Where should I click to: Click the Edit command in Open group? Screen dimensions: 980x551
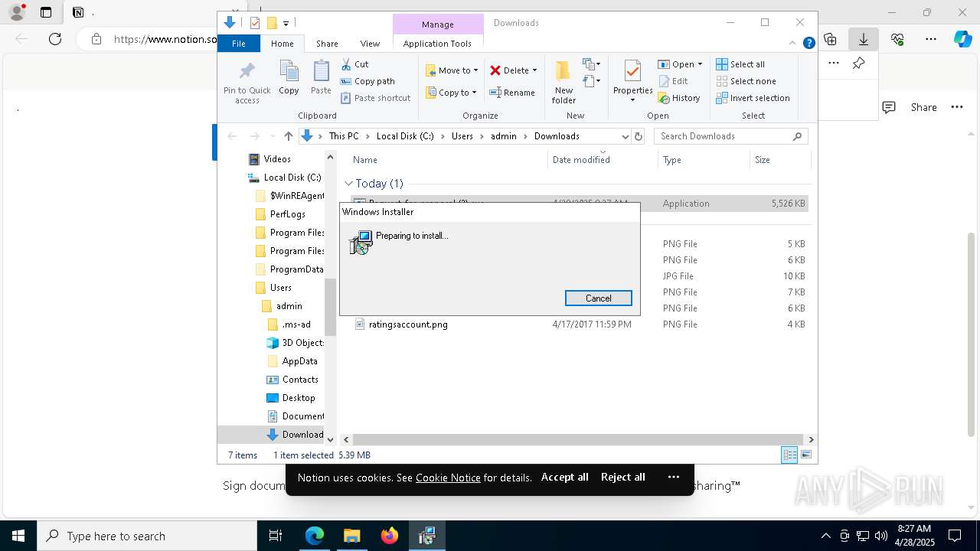[673, 81]
